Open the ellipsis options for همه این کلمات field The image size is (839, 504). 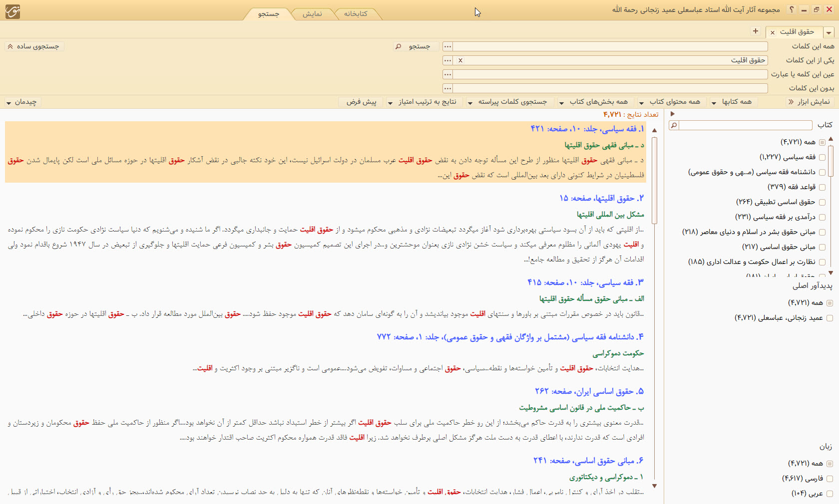tap(447, 46)
